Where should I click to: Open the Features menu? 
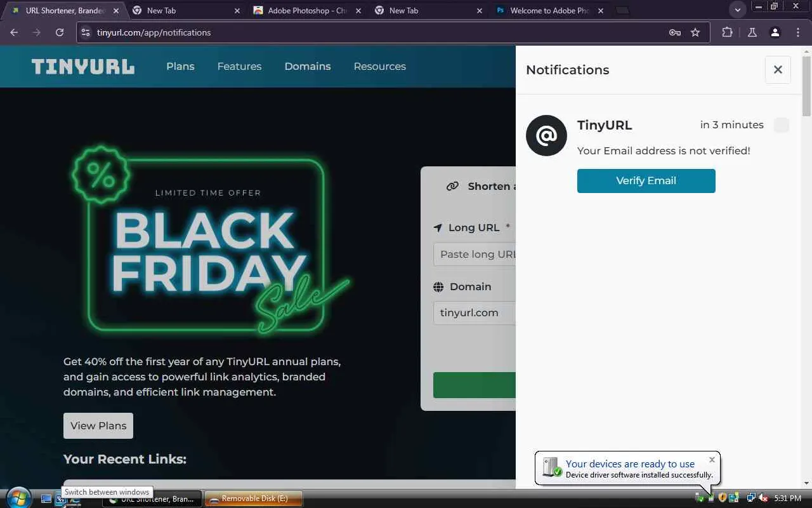click(239, 66)
